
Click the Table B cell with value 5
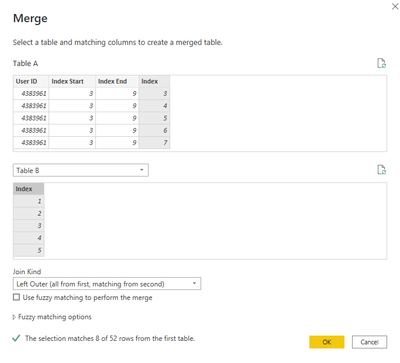(29, 250)
